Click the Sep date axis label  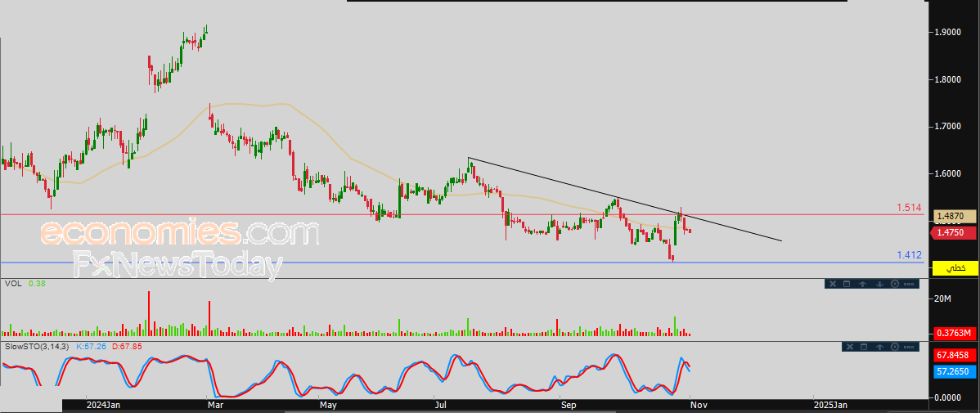click(569, 406)
